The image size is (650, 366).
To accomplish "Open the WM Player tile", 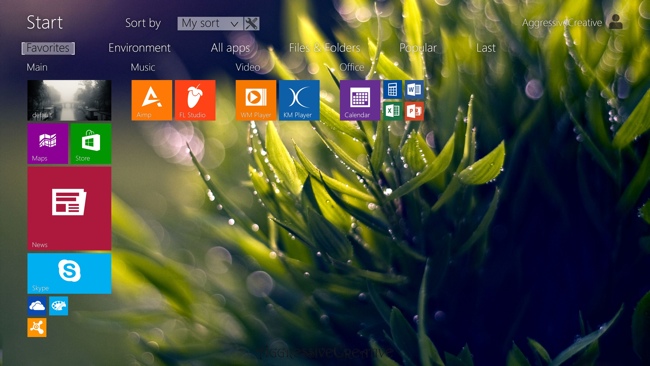I will tap(256, 100).
